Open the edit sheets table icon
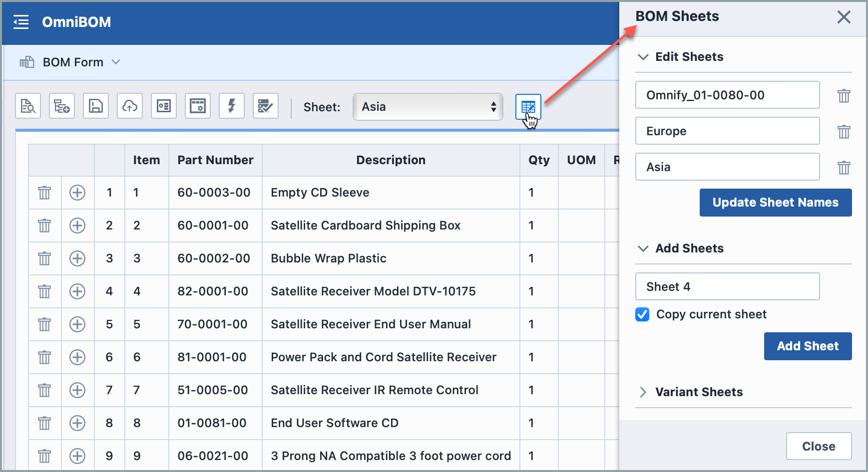 tap(528, 107)
